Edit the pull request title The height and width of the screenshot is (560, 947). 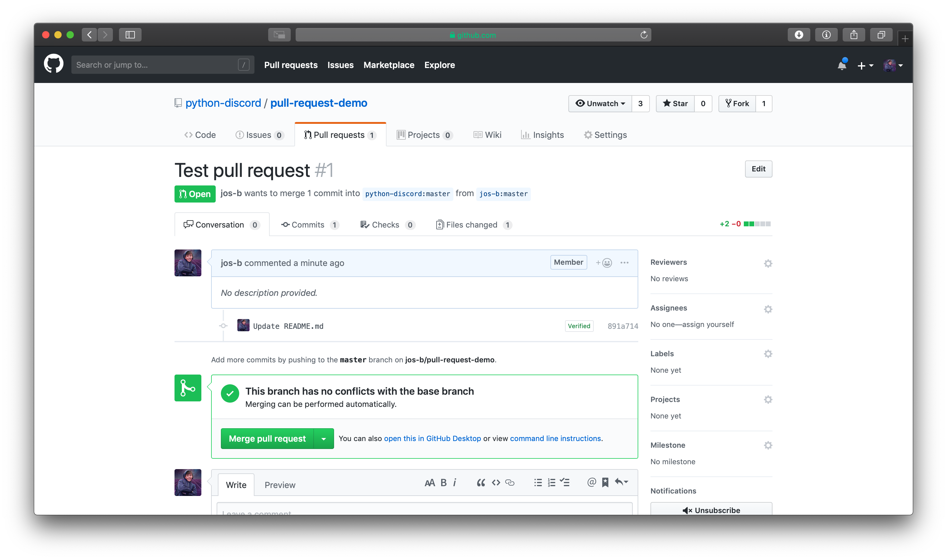(x=758, y=169)
